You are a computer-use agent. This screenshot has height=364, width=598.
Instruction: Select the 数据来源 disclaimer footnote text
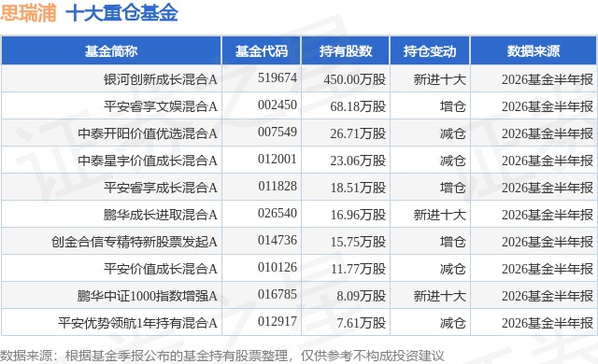pos(222,356)
